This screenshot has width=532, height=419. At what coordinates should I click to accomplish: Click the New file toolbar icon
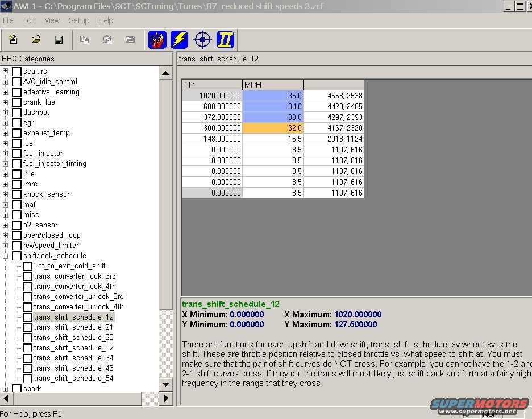[13, 40]
